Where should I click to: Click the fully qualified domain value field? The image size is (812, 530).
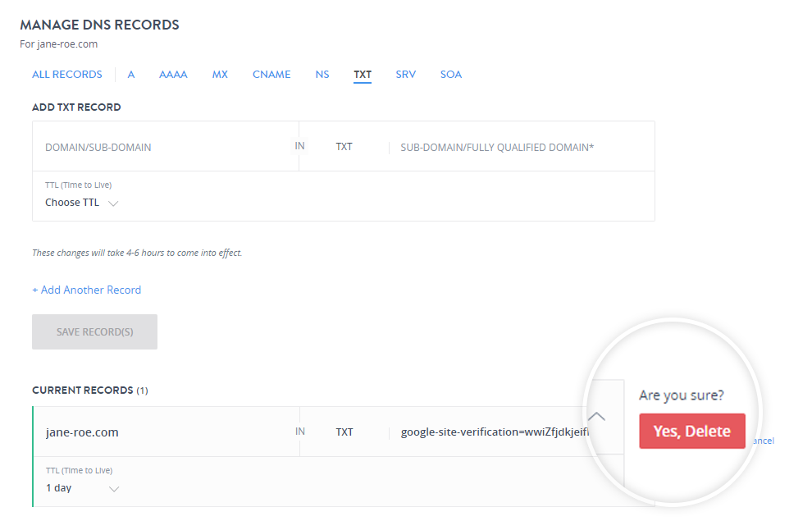pyautogui.click(x=522, y=147)
